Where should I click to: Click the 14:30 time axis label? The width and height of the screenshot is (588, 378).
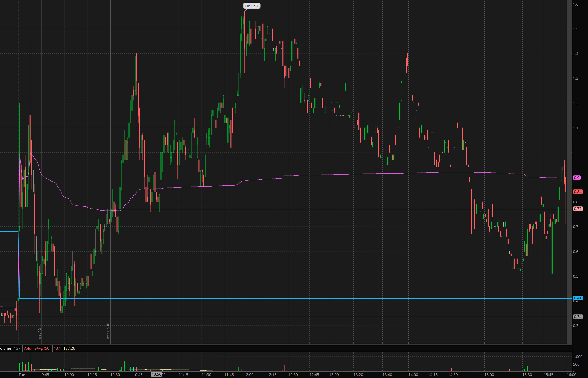click(x=453, y=374)
